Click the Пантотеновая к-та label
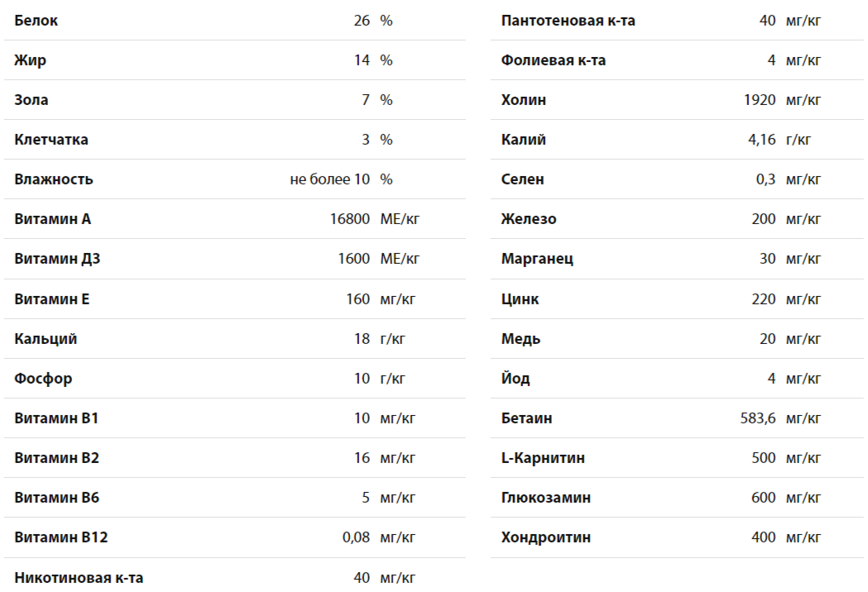868x592 pixels. pos(568,21)
